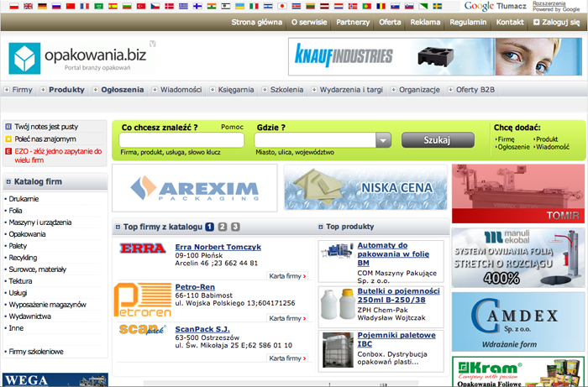Click the IBC pallet container thumbnail
The image size is (588, 387).
click(x=338, y=350)
